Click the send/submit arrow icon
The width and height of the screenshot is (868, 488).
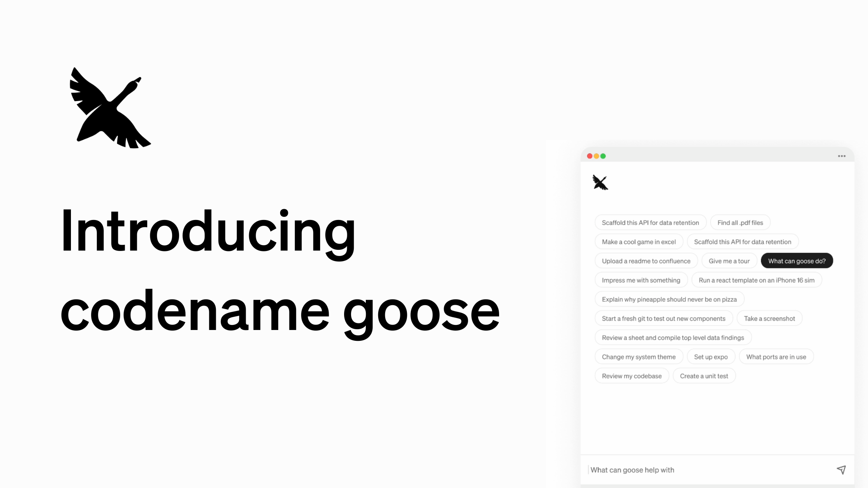coord(840,469)
